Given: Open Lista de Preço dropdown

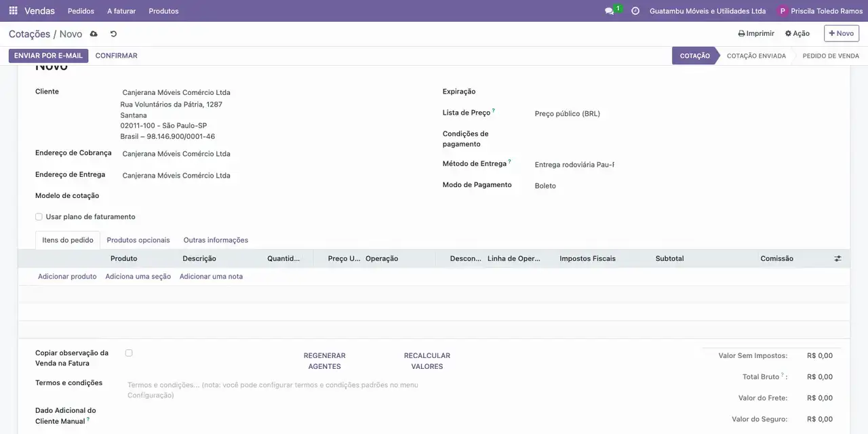Looking at the screenshot, I should (682, 114).
